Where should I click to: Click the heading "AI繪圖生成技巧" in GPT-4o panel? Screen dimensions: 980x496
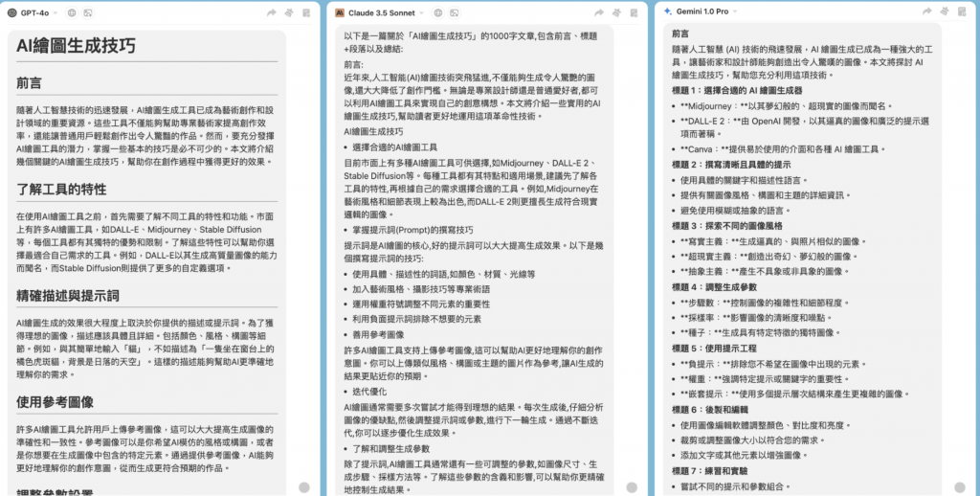point(77,46)
